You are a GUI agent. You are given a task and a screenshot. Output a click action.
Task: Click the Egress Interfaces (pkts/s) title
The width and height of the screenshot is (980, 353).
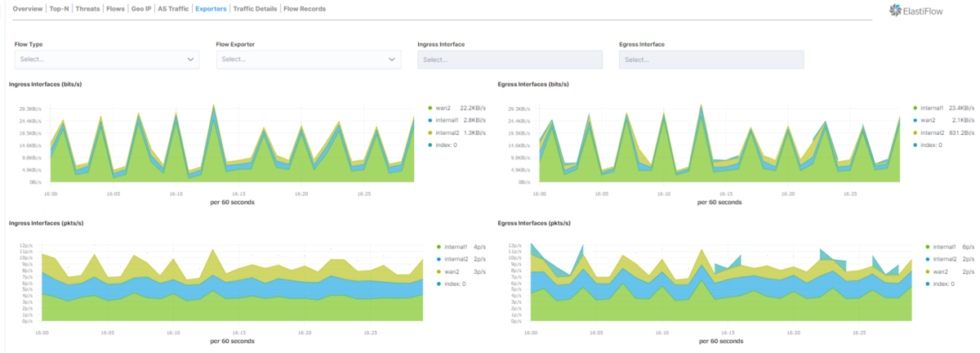click(x=534, y=222)
